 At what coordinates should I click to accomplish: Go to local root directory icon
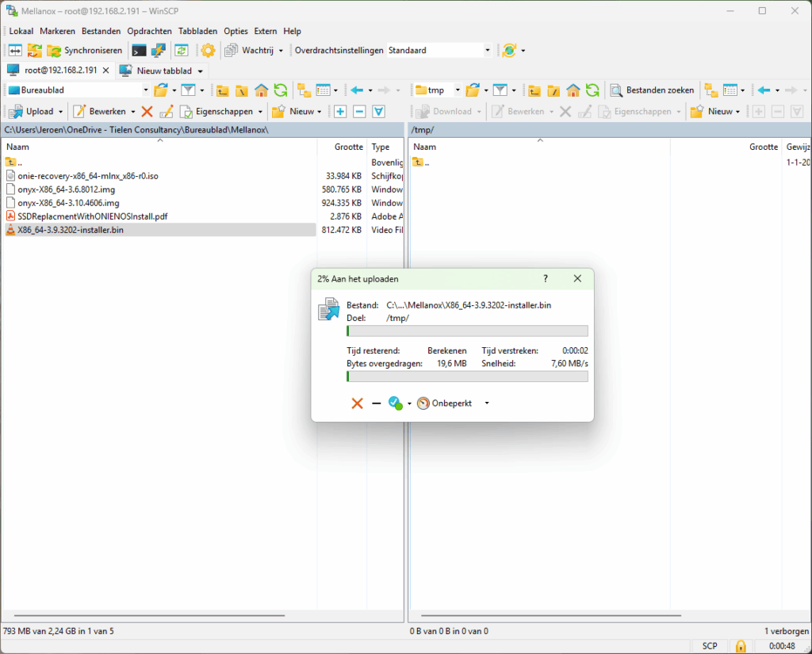tap(242, 90)
